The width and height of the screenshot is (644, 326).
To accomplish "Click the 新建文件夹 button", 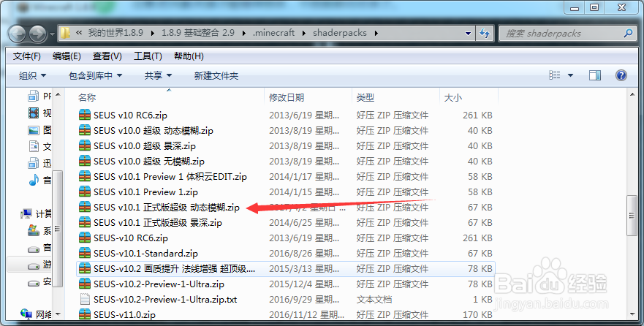I will click(216, 75).
